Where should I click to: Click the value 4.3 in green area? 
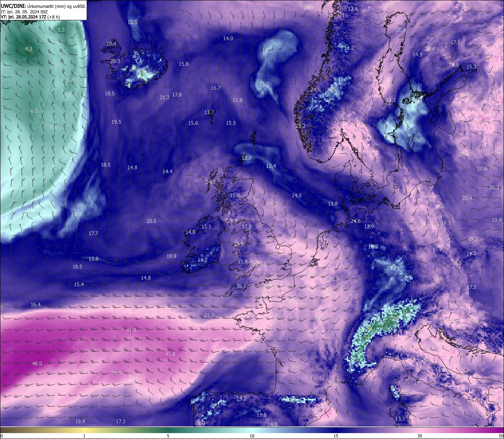coord(29,49)
